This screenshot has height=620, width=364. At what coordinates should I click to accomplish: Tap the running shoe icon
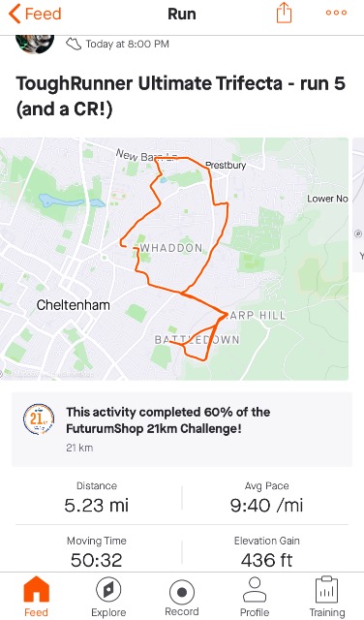click(x=74, y=44)
